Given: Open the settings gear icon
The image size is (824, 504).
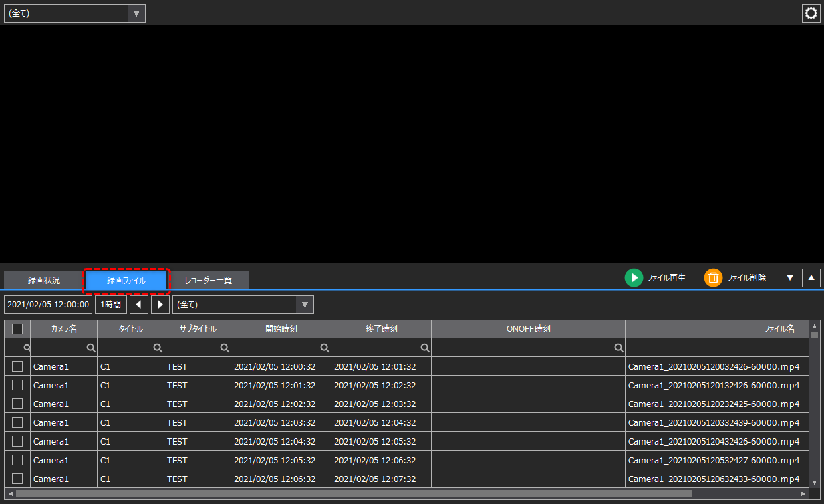Looking at the screenshot, I should coord(811,13).
